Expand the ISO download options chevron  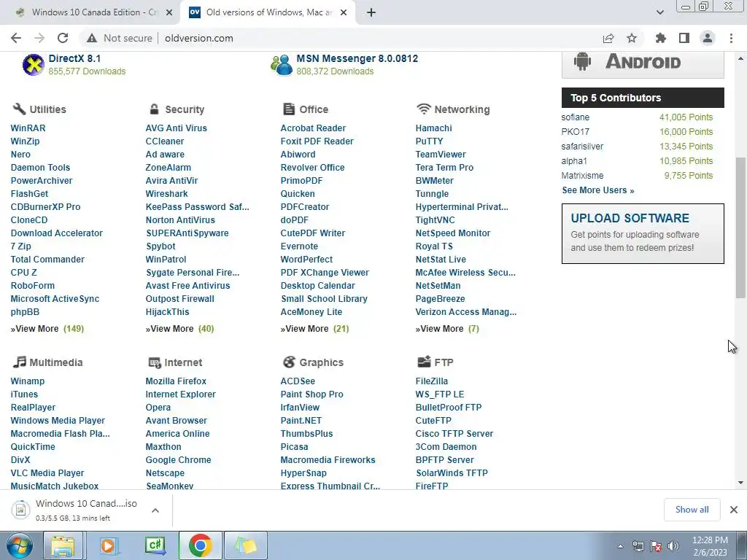coord(155,510)
